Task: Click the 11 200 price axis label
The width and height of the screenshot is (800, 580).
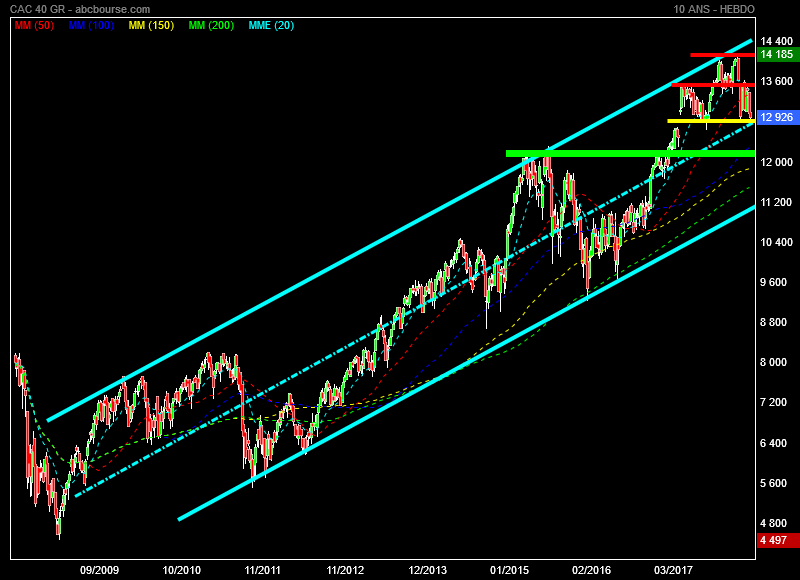Action: (777, 203)
